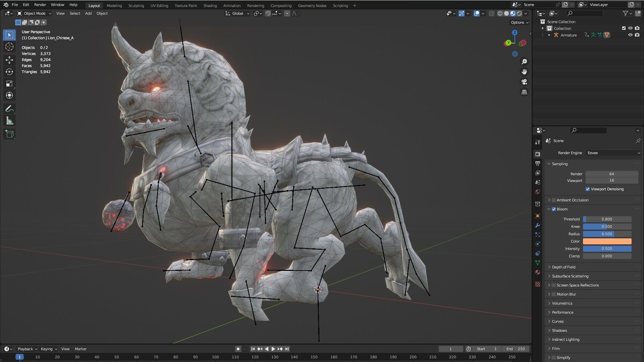This screenshot has width=644, height=362.
Task: Enable the Ambient Occlusion checkbox
Action: coord(554,200)
